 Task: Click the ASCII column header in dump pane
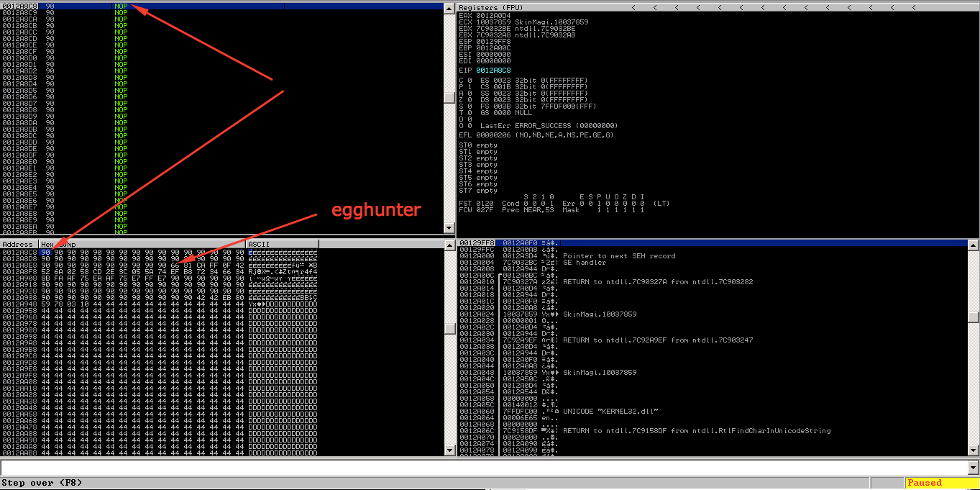coord(282,245)
